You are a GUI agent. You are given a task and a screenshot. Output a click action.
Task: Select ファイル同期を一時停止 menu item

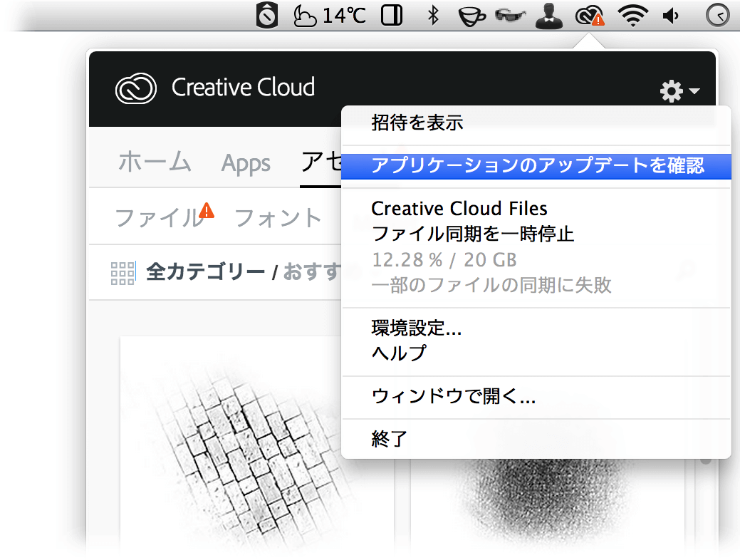coord(536,234)
